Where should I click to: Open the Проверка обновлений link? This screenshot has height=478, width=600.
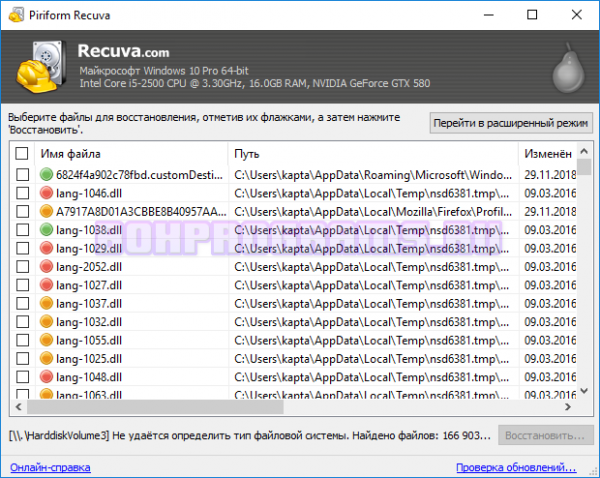coord(516,467)
